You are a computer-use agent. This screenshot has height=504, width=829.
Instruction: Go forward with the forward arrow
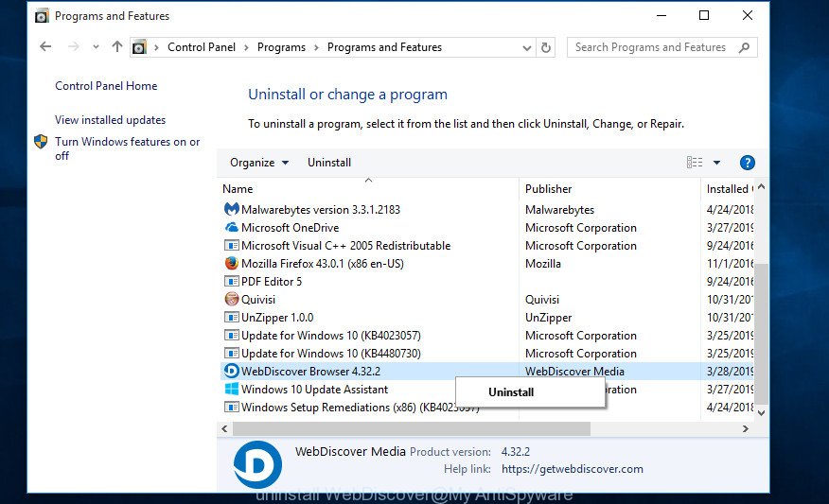click(x=74, y=47)
